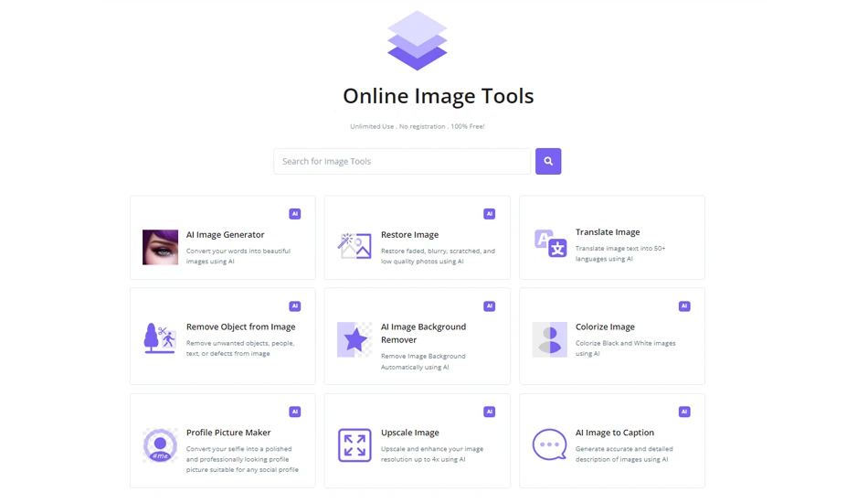868x503 pixels.
Task: Open the AI Image Generator woman thumbnail
Action: 160,247
